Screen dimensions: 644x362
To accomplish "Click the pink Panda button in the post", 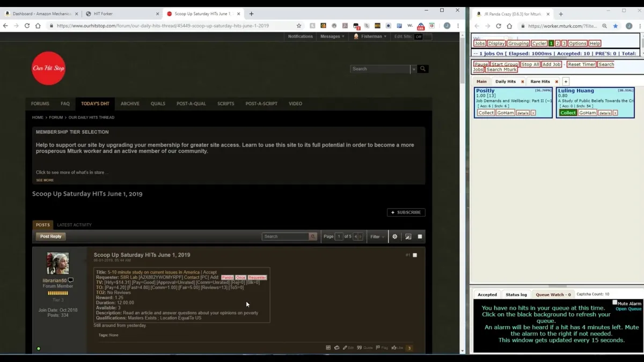I will 227,278.
